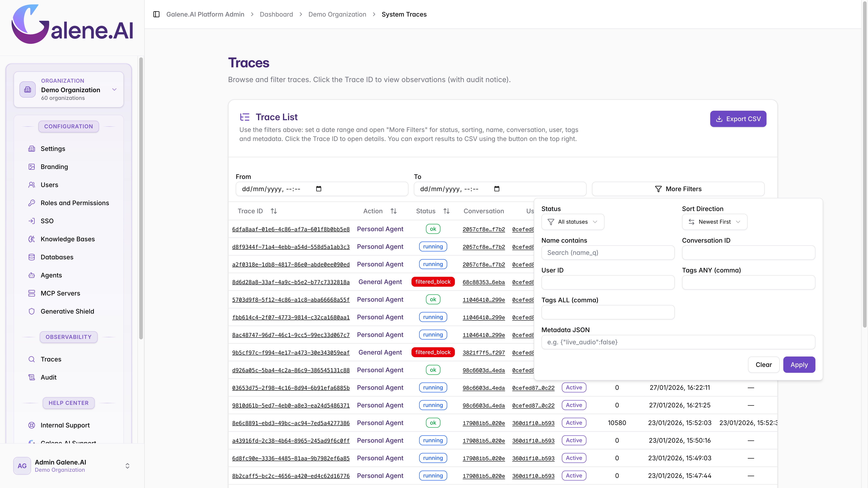Focus the Metadata JSON input
868x488 pixels.
(x=678, y=342)
